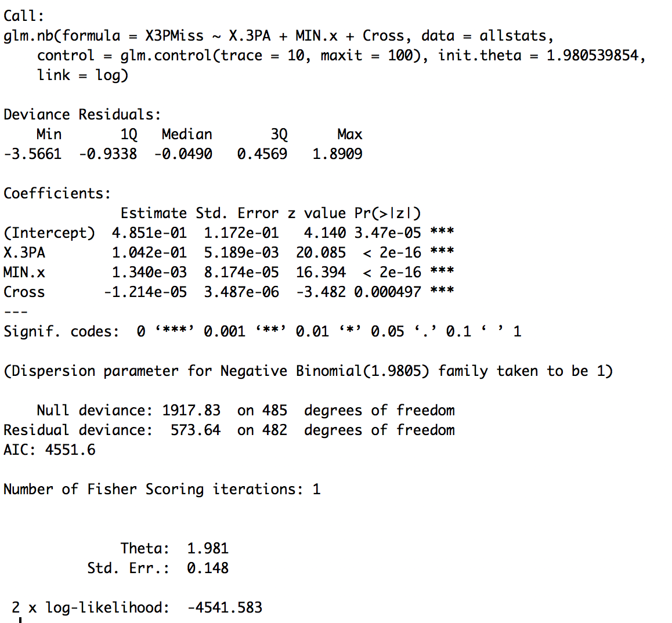The height and width of the screenshot is (623, 672).
Task: Click the Cross p-value 0.000497
Action: 387,292
